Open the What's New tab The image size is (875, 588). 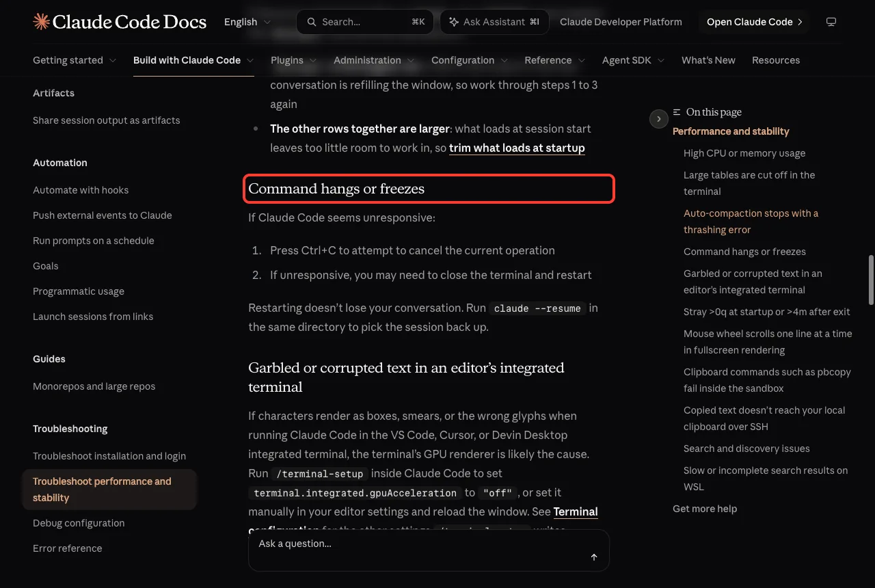point(708,60)
